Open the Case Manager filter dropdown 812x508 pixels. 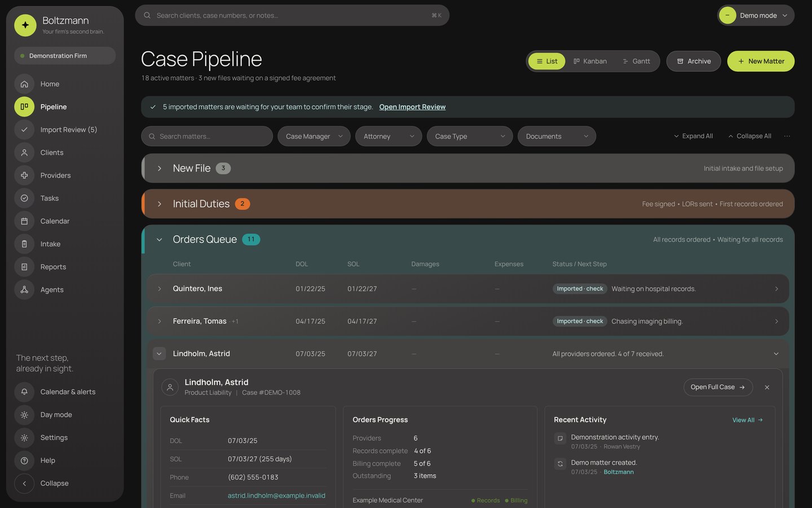(314, 136)
